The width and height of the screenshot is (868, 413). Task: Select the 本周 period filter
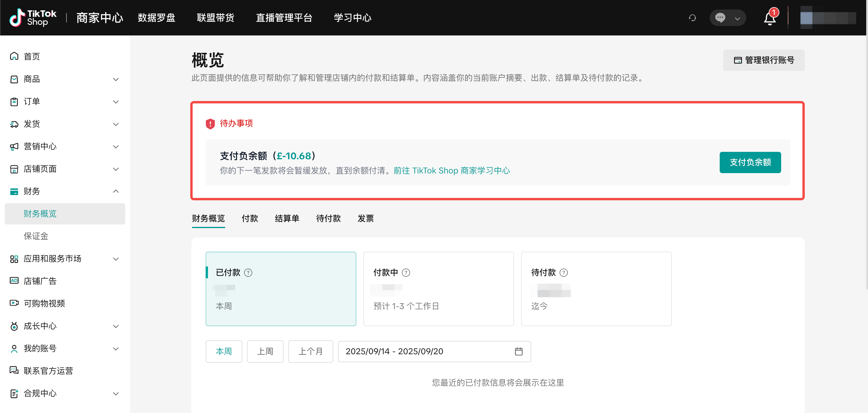[x=224, y=351]
